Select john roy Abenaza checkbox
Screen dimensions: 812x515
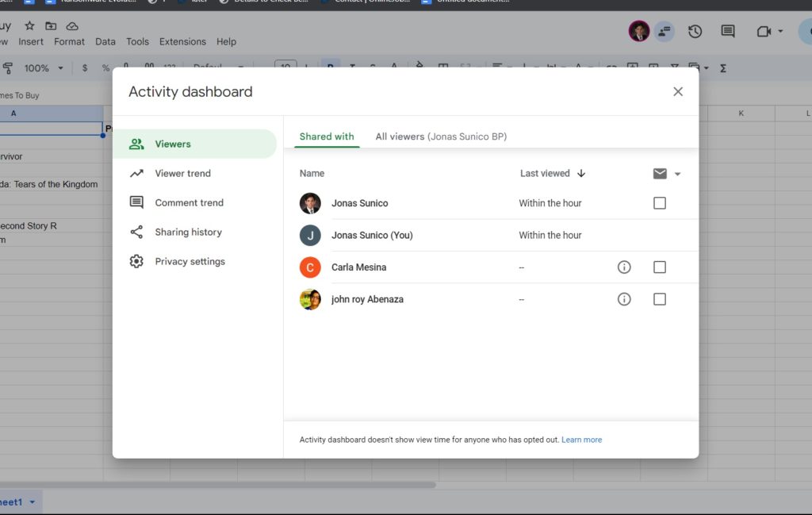point(660,299)
